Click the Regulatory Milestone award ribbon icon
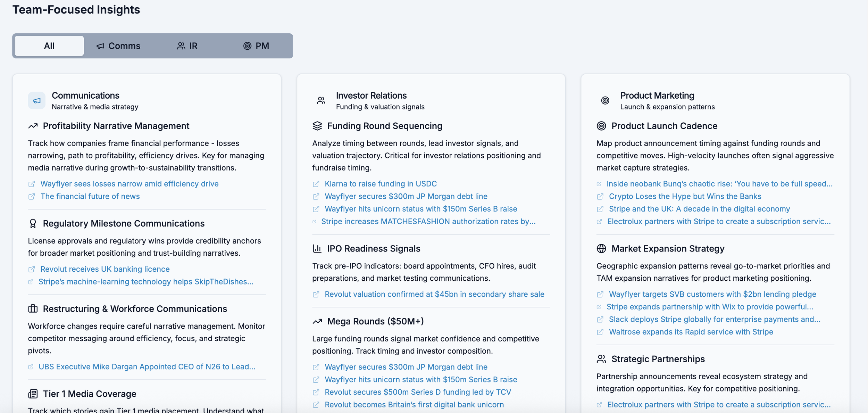Viewport: 868px width, 413px height. coord(33,223)
